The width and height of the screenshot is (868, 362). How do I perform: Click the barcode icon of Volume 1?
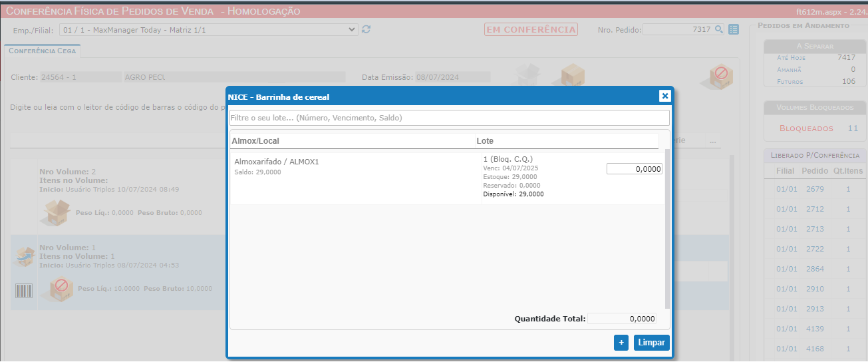point(24,291)
